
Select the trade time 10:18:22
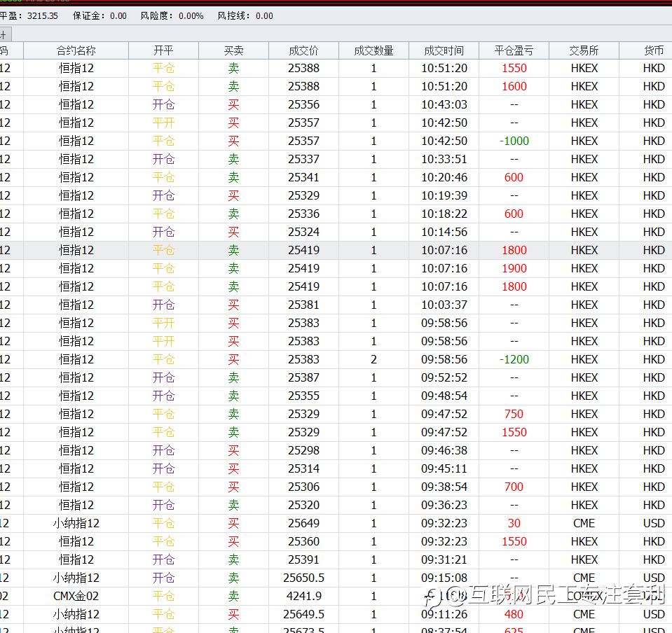pyautogui.click(x=444, y=214)
